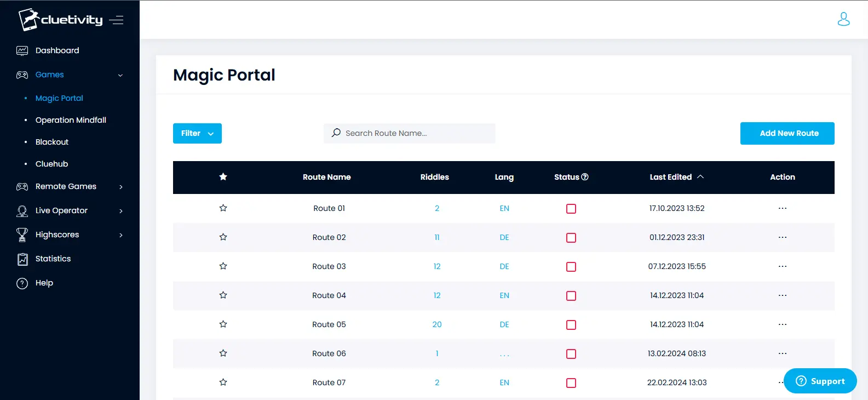Screen dimensions: 868x400
Task: Open the Statistics page
Action: coord(53,259)
